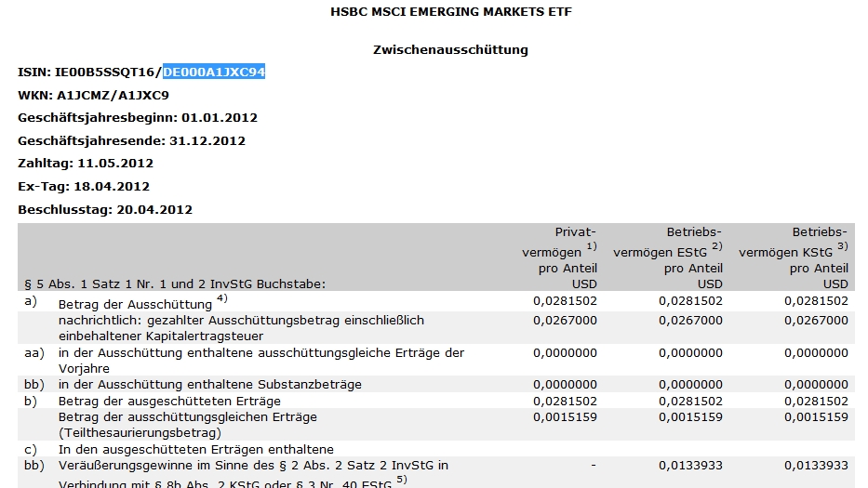This screenshot has height=488, width=868.
Task: Click the Betriebsvermögen KStG column header
Action: [794, 257]
